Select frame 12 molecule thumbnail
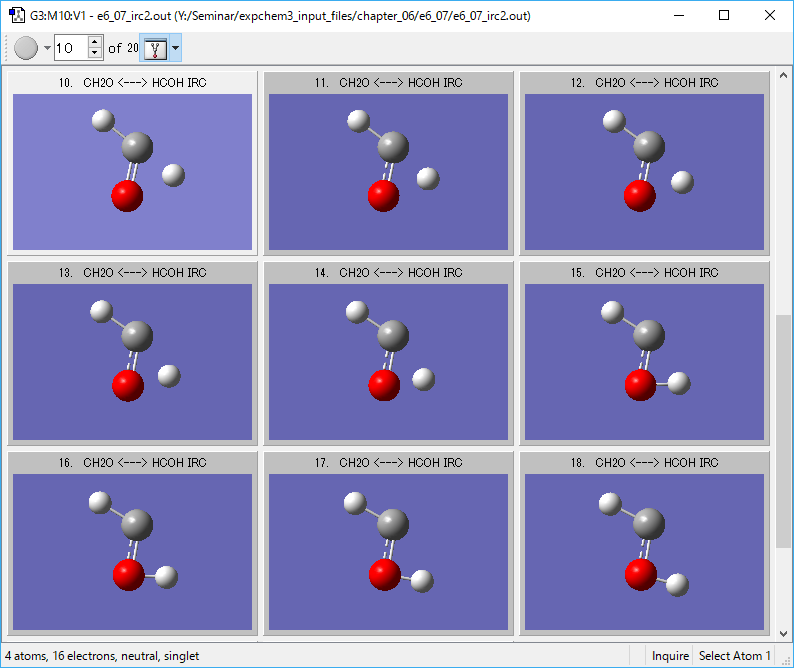Viewport: 794px width, 668px height. coord(644,172)
